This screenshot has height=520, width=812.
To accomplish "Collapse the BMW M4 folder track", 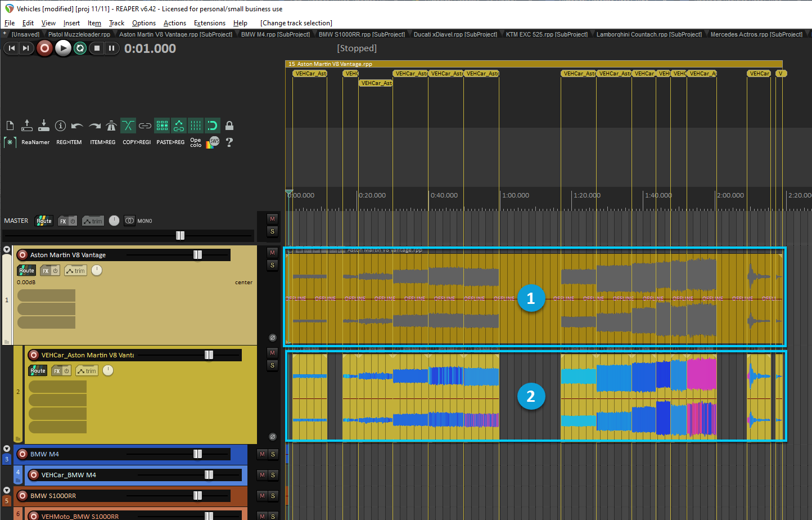I will pyautogui.click(x=7, y=449).
